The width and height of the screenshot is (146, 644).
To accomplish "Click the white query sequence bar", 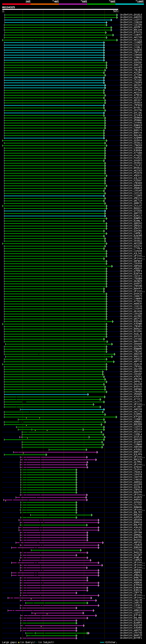I will point(60,10).
